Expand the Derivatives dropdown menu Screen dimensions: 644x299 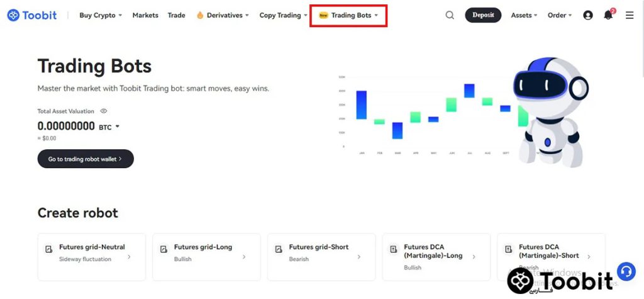(x=228, y=15)
